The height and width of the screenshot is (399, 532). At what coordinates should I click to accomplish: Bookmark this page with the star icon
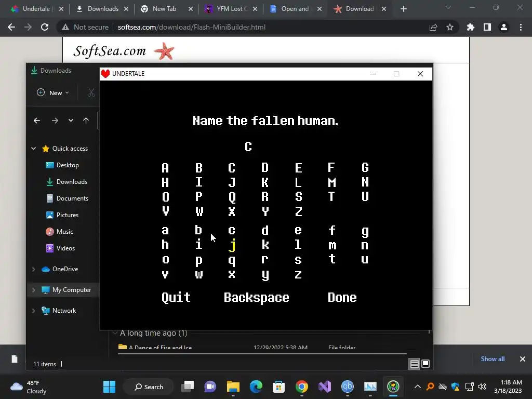click(450, 27)
